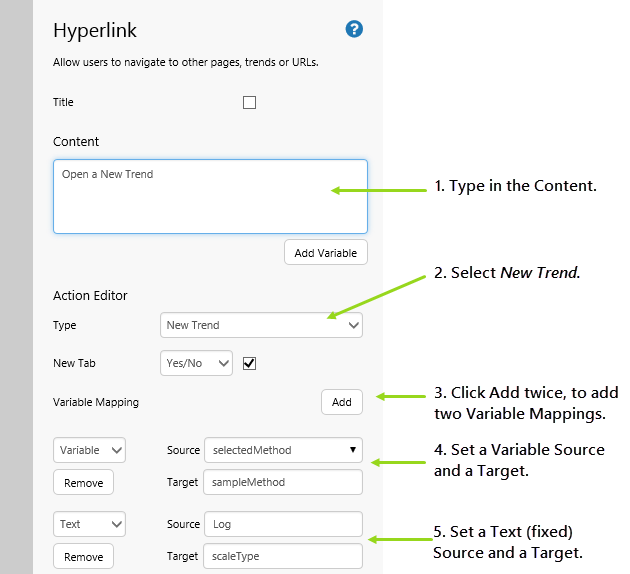The width and height of the screenshot is (630, 574).
Task: Open the first mapping's Variable type dropdown
Action: pyautogui.click(x=89, y=450)
